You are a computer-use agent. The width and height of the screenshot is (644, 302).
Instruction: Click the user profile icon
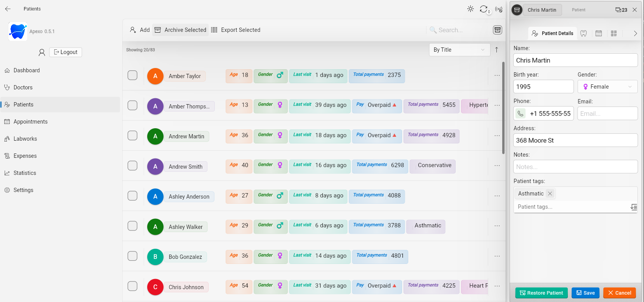[42, 52]
